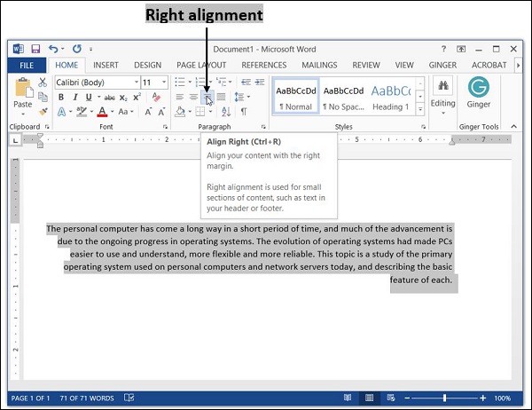Click the Align Right button
532x410 pixels.
point(207,97)
